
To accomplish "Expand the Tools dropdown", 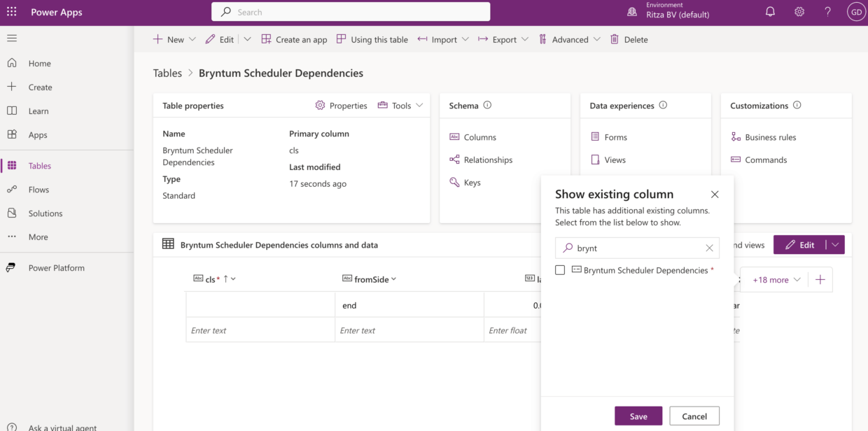I will [400, 105].
